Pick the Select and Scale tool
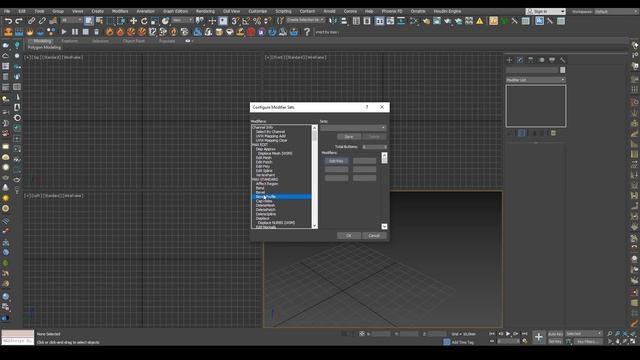640x360 pixels. click(x=154, y=20)
